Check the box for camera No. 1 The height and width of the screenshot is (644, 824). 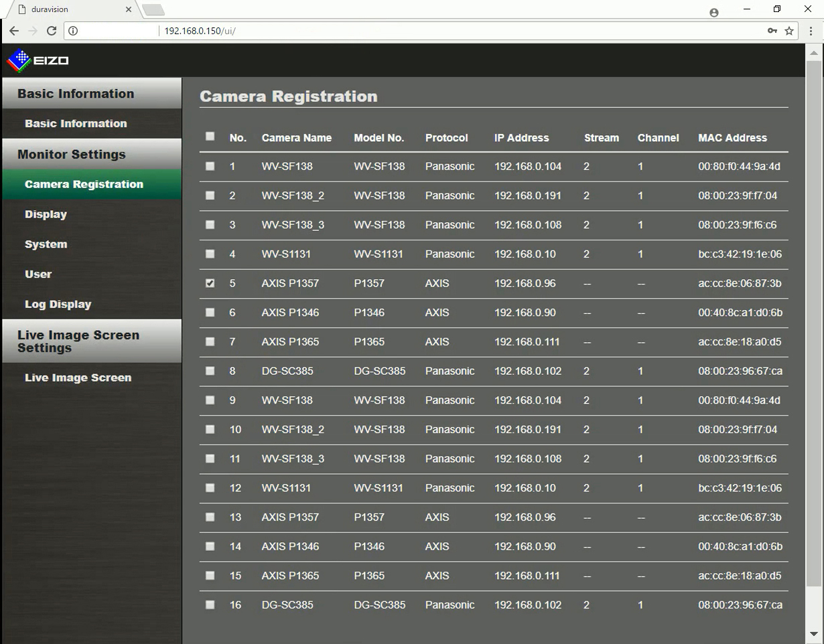(210, 166)
